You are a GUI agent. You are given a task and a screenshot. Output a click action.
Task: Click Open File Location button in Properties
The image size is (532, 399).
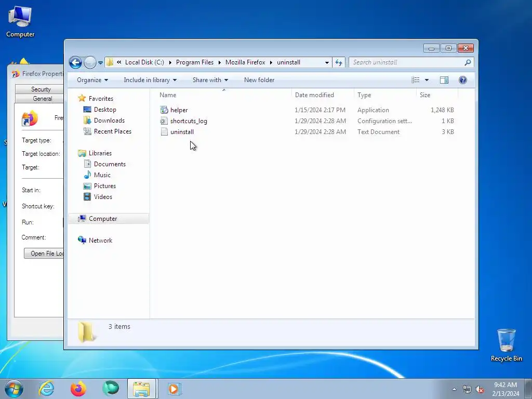pyautogui.click(x=44, y=254)
